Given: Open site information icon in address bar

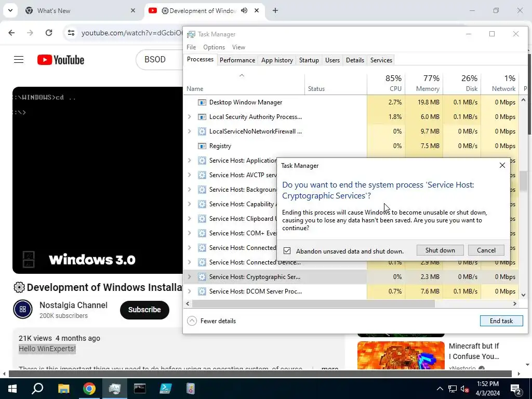Looking at the screenshot, I should click(71, 33).
